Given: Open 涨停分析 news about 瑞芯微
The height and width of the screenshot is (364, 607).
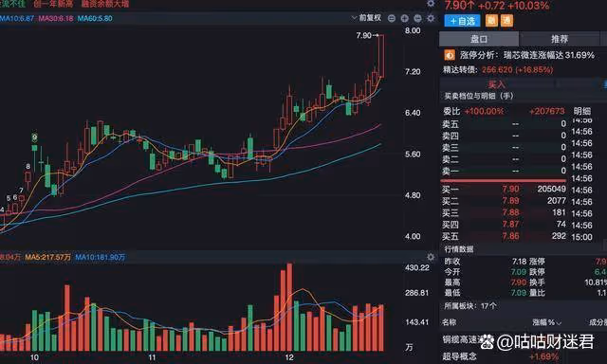Looking at the screenshot, I should pyautogui.click(x=527, y=55).
